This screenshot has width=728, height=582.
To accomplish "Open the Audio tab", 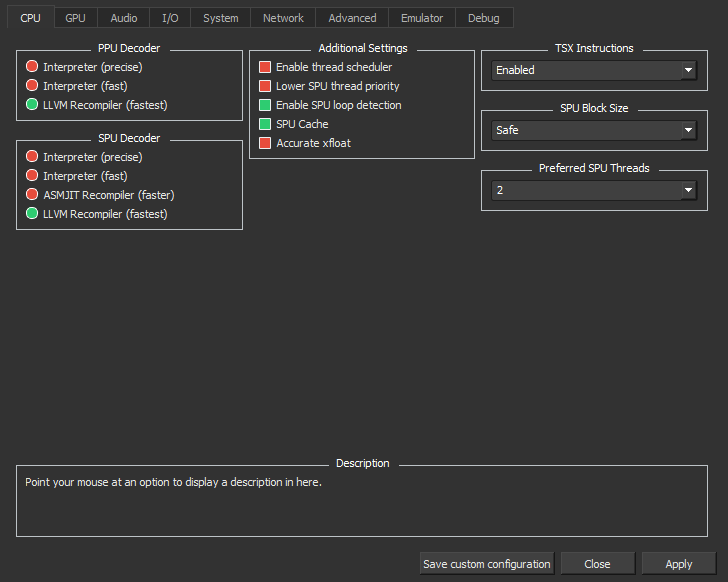I will click(124, 18).
